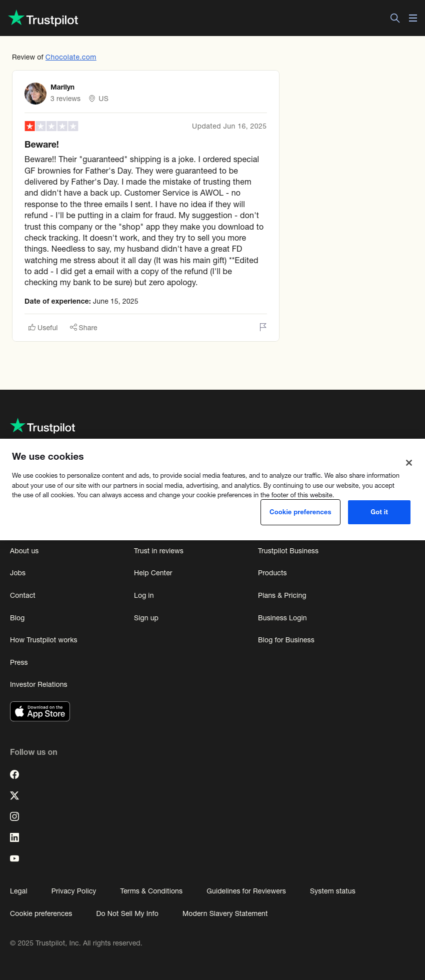Screen dimensions: 425x980
Task: Click the Trustpilot logo in top header
Action: tap(43, 19)
